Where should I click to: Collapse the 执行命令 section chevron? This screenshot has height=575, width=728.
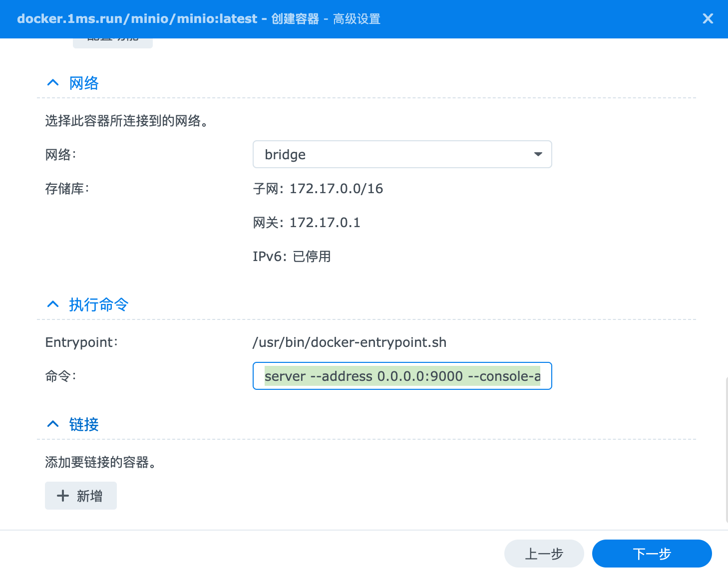(53, 304)
